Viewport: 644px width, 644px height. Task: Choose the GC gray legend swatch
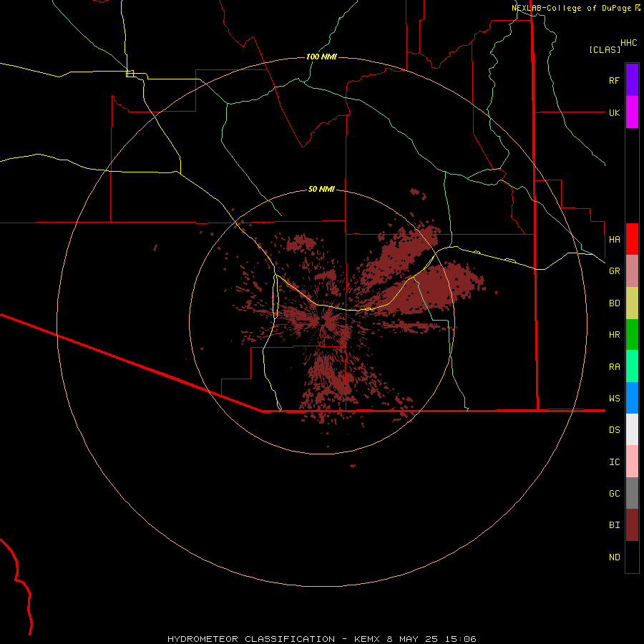coord(632,493)
